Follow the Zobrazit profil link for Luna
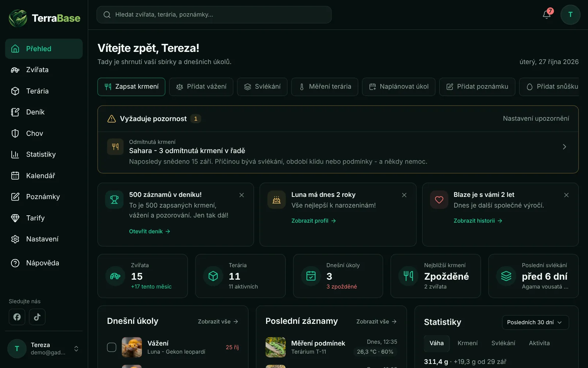The width and height of the screenshot is (588, 368). point(313,221)
